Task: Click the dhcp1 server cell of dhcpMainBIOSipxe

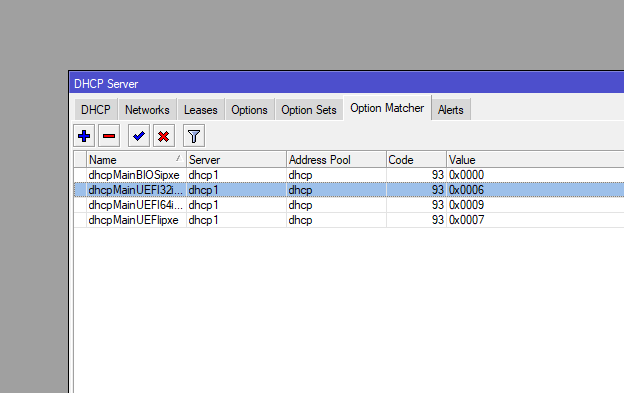Action: [236, 175]
